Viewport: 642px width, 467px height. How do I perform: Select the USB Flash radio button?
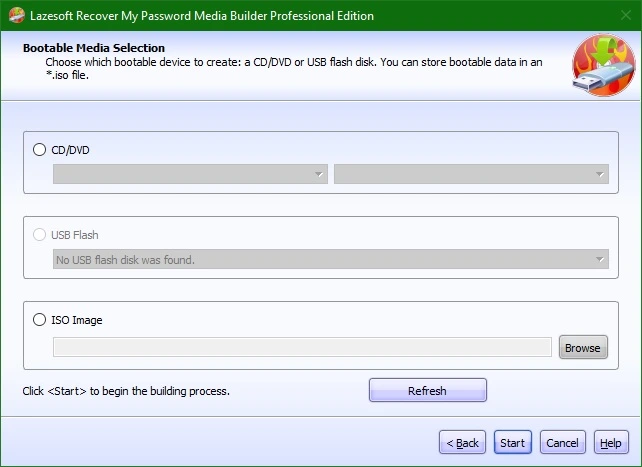tap(39, 235)
